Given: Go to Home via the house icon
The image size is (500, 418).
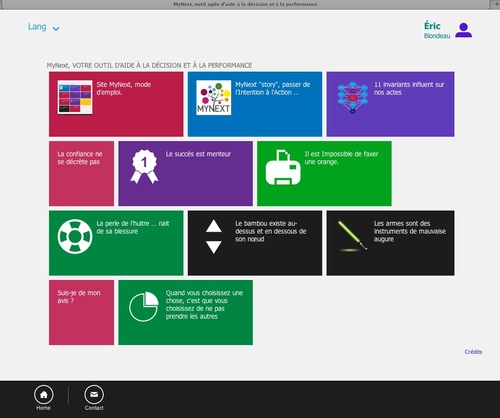Looking at the screenshot, I should 44,395.
